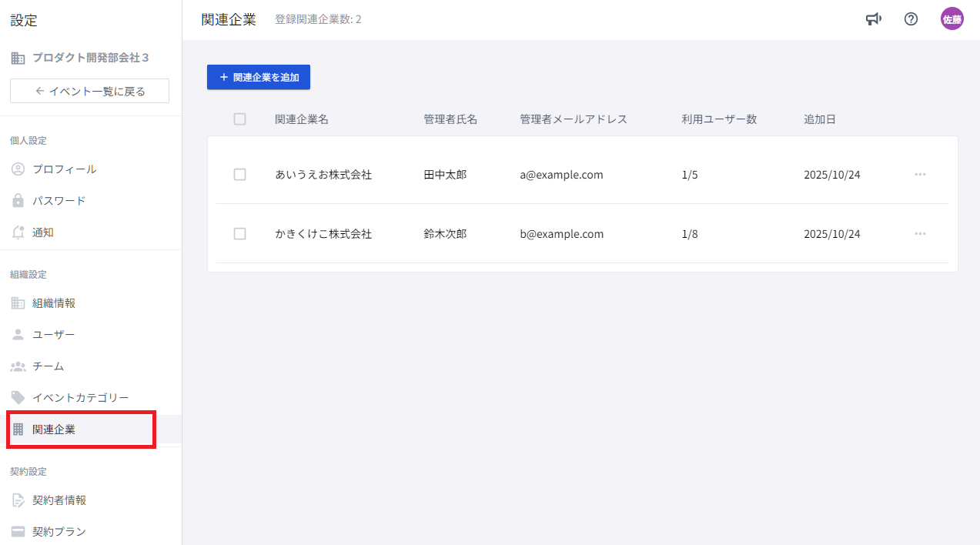980x545 pixels.
Task: Check the box for かきくけこ株式会社
Action: pyautogui.click(x=239, y=234)
